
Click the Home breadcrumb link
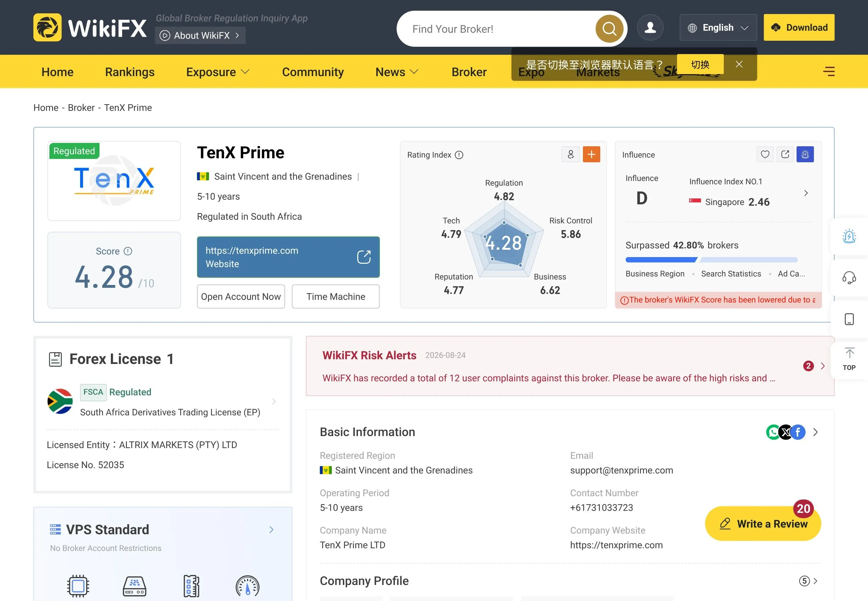[46, 108]
